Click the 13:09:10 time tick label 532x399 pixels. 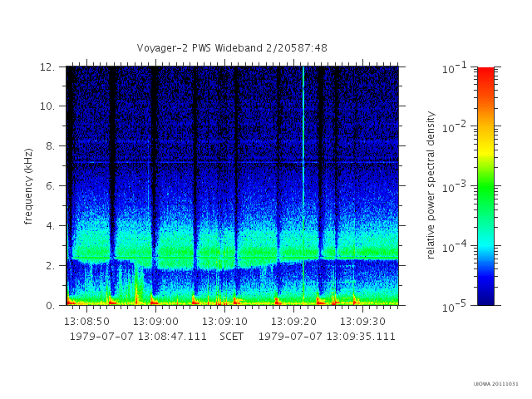click(x=225, y=322)
